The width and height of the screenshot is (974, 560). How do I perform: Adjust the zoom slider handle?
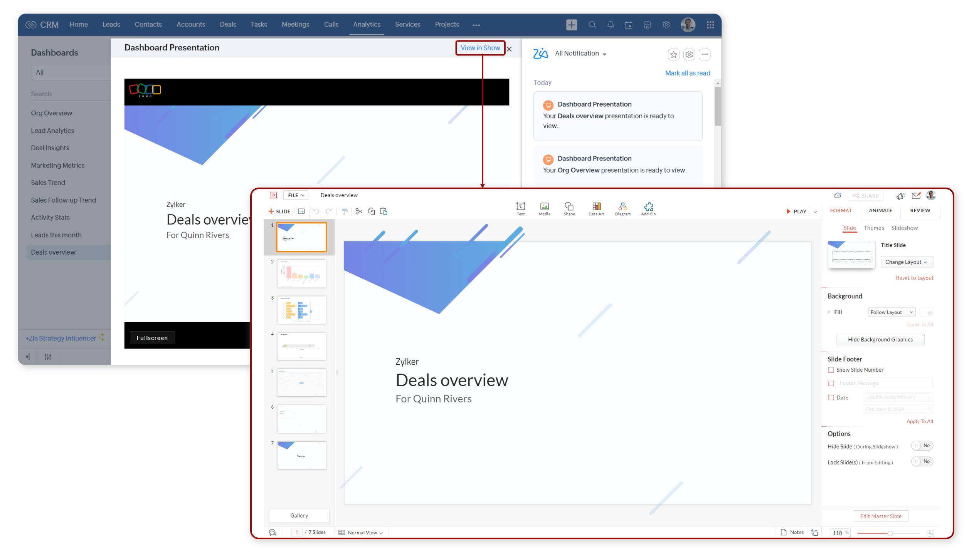click(x=890, y=533)
